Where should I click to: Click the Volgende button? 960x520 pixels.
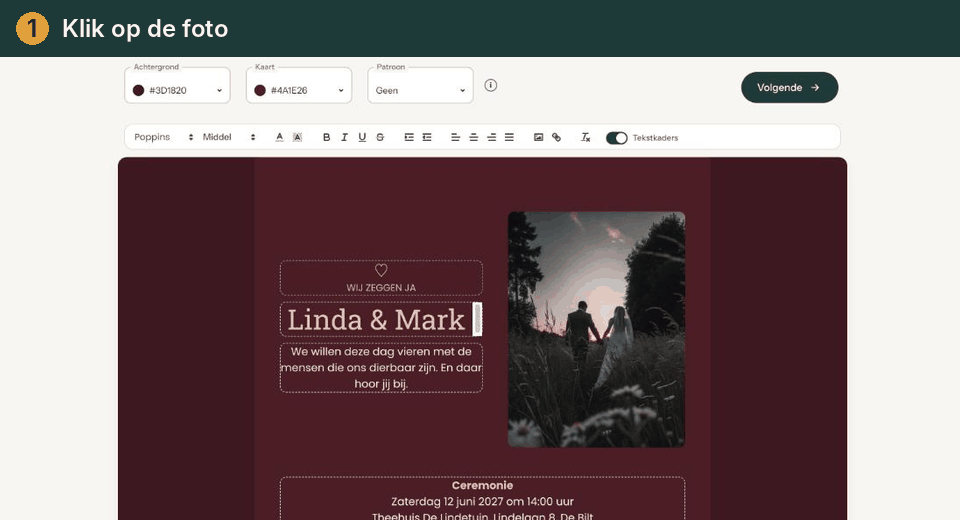789,88
